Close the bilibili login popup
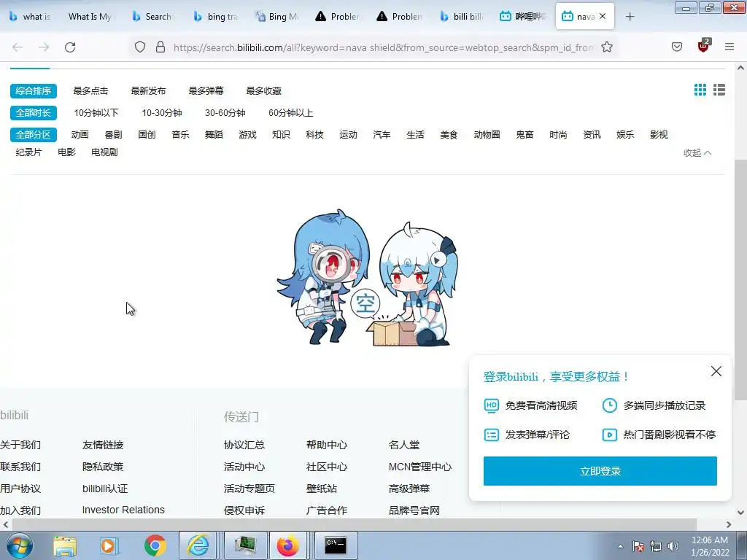Image resolution: width=747 pixels, height=560 pixels. click(x=716, y=371)
